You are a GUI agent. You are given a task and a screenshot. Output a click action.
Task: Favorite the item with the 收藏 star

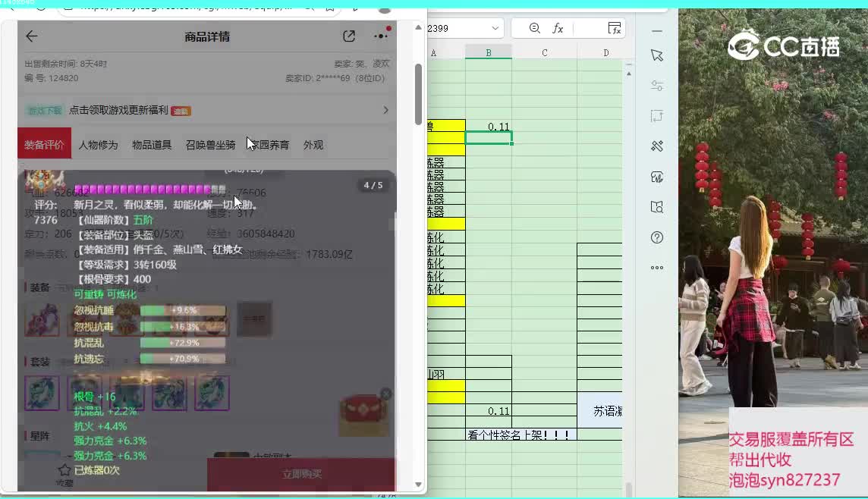click(64, 470)
